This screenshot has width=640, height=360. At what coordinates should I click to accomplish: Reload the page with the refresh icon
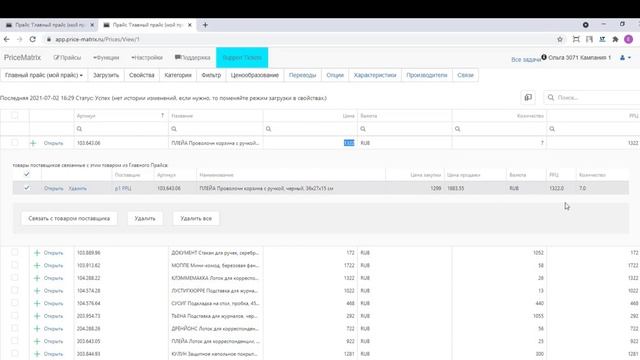tap(33, 39)
